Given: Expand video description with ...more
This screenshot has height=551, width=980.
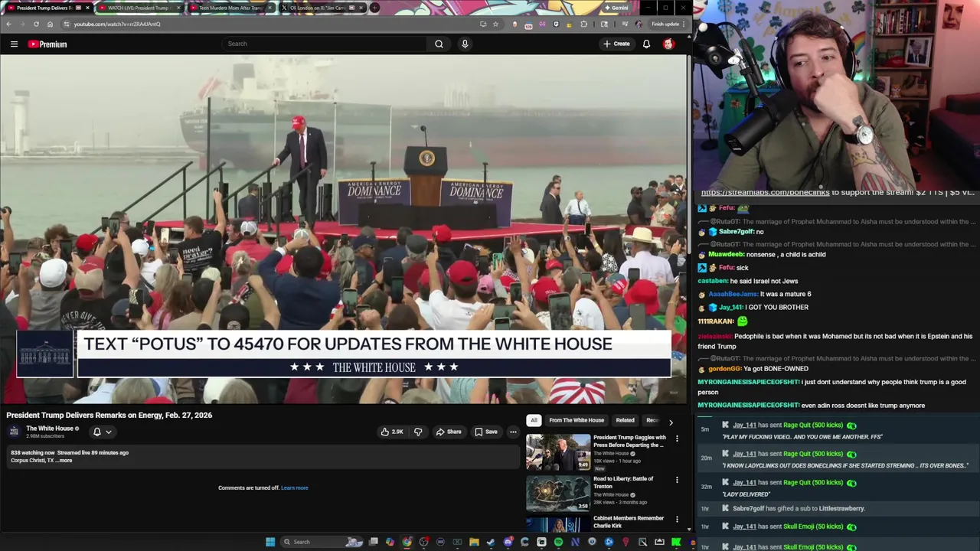Looking at the screenshot, I should click(x=64, y=461).
